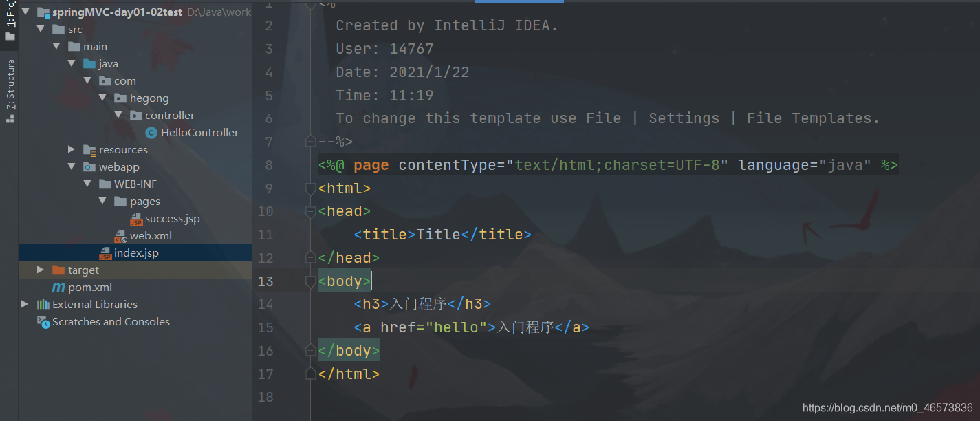The height and width of the screenshot is (421, 980).
Task: Click the language="java" attribute
Action: (x=805, y=166)
